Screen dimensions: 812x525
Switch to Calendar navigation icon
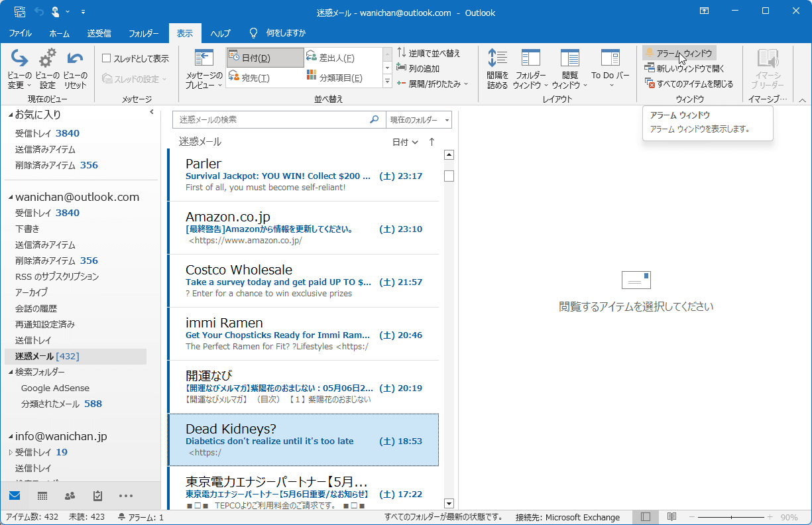point(42,495)
